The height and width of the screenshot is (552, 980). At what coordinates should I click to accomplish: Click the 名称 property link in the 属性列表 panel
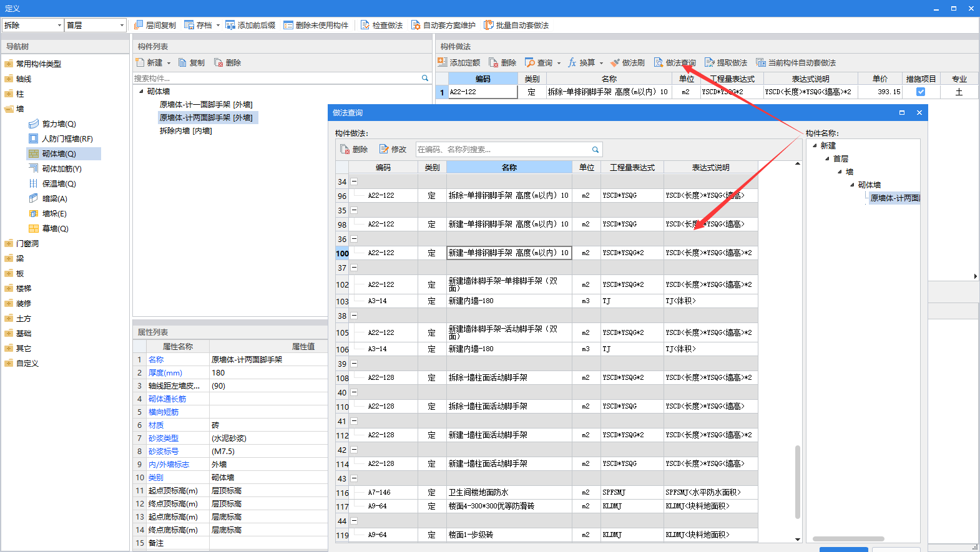tap(155, 359)
